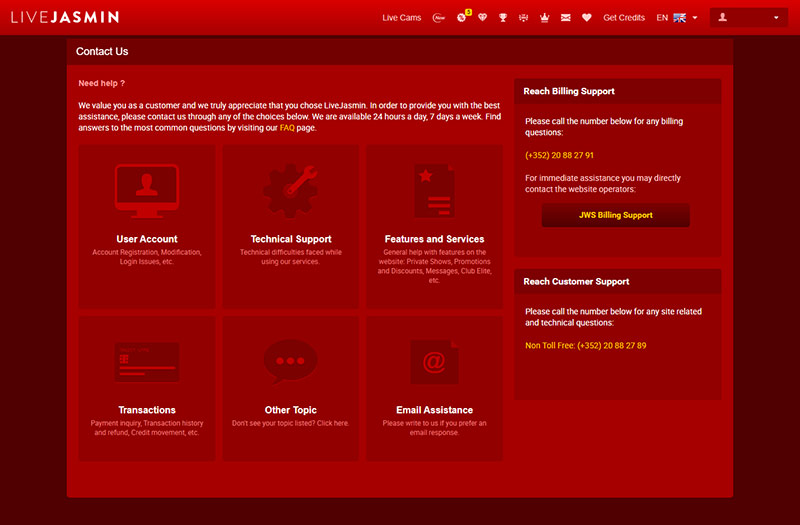Open the crown Club Elite icon
800x525 pixels.
544,18
